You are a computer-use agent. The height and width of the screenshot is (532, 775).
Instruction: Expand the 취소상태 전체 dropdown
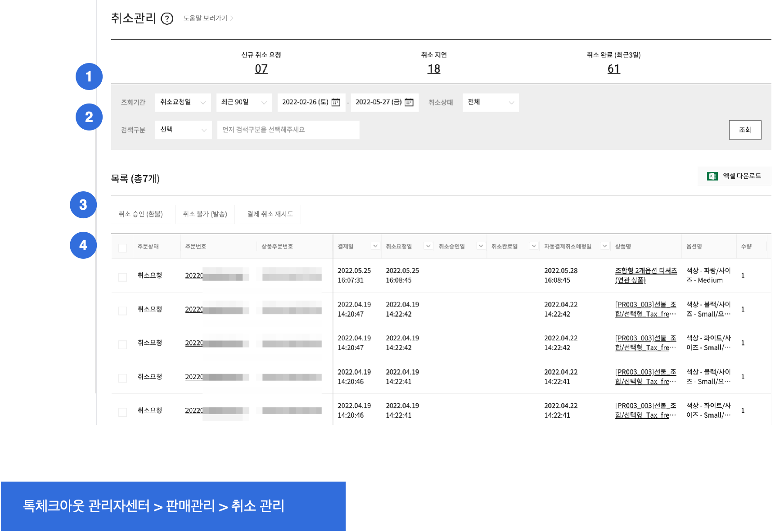click(x=491, y=103)
